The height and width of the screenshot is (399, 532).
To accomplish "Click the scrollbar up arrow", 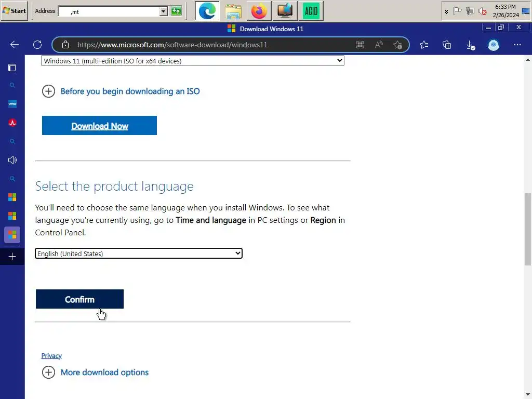I will (528, 60).
